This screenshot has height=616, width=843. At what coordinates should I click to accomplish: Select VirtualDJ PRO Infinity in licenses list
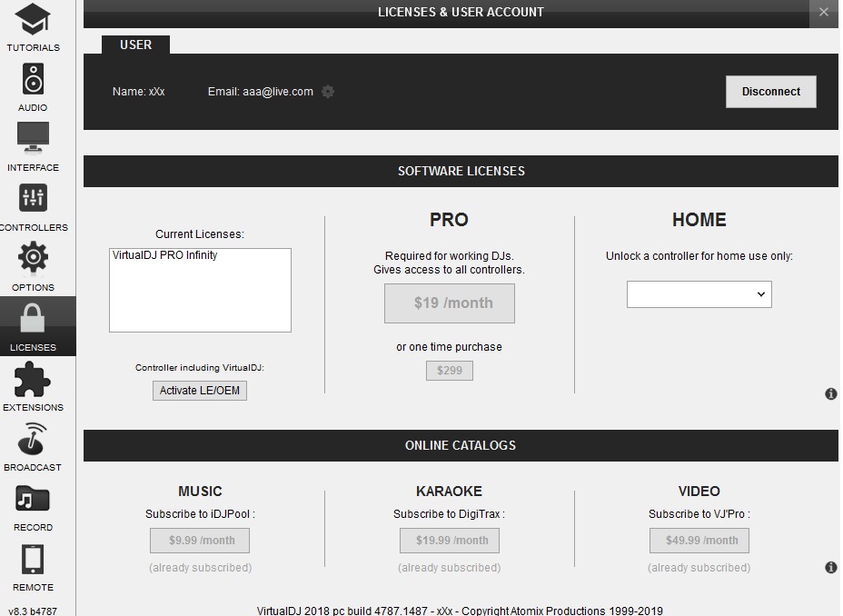164,254
